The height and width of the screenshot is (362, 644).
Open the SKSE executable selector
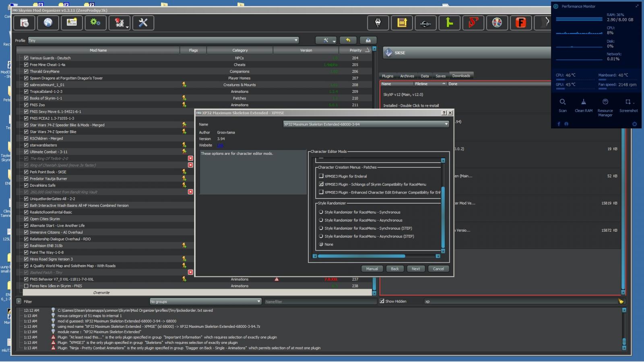click(x=467, y=53)
